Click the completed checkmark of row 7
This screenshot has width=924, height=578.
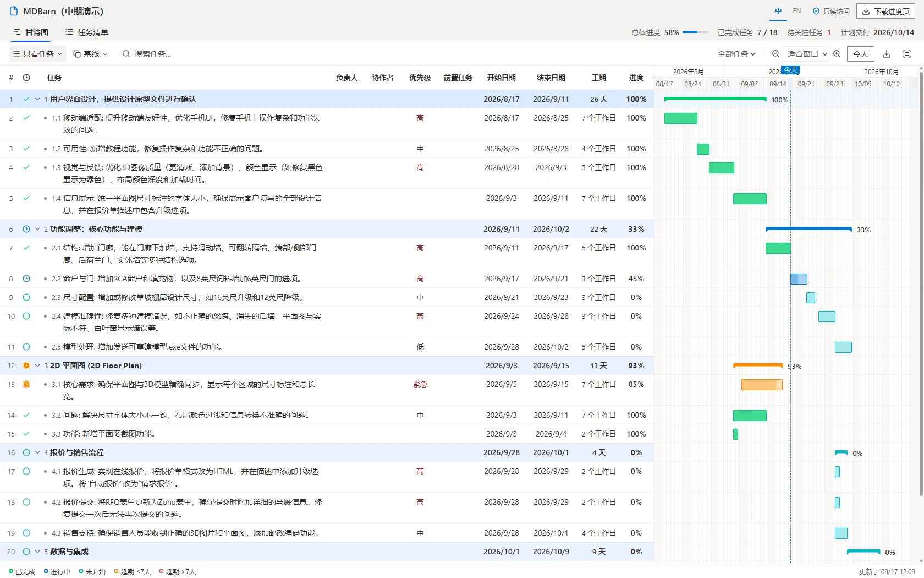point(26,248)
